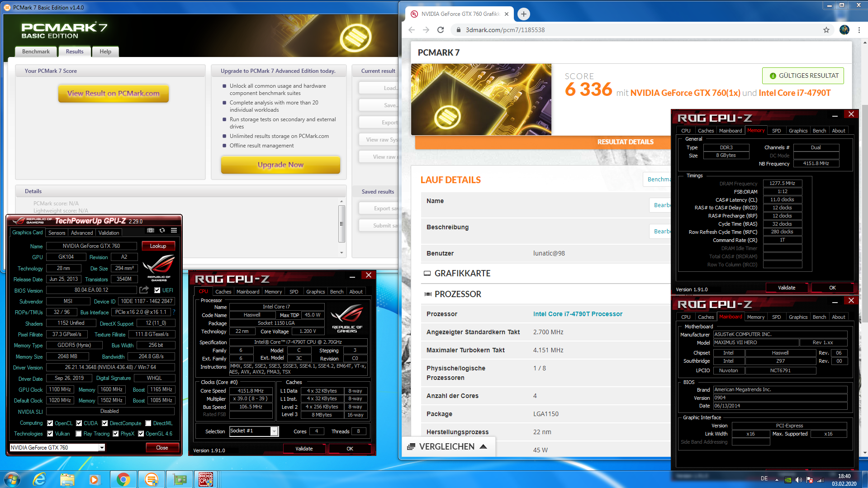Open Caches tab in the bottom CPU-Z window
Viewport: 868px width, 488px height.
click(x=223, y=292)
